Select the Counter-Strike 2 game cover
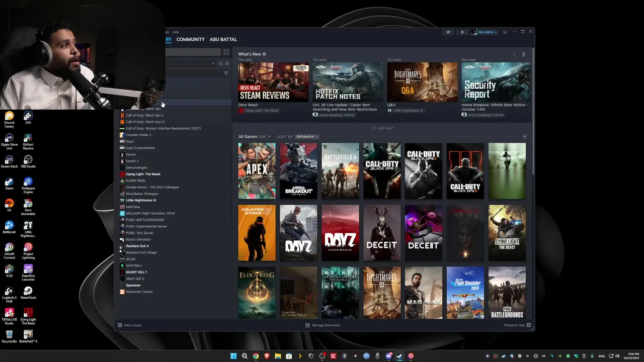The width and height of the screenshot is (644, 362). pos(257,233)
